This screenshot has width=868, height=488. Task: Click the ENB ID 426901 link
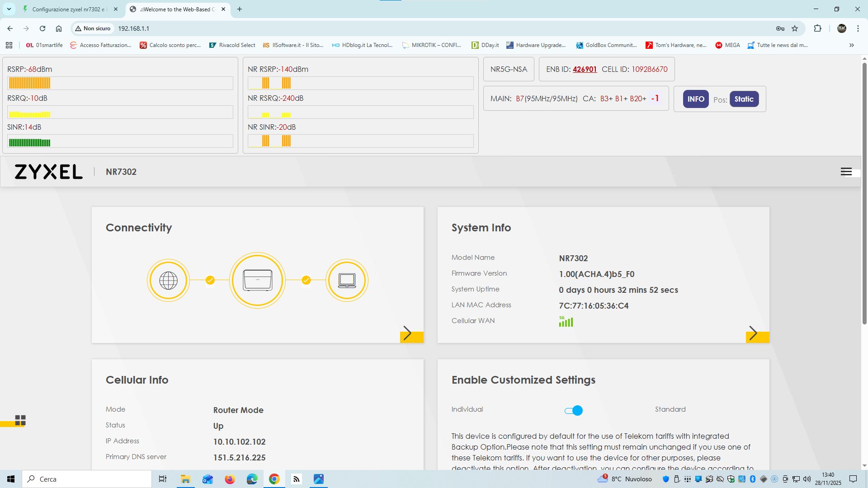(x=585, y=69)
